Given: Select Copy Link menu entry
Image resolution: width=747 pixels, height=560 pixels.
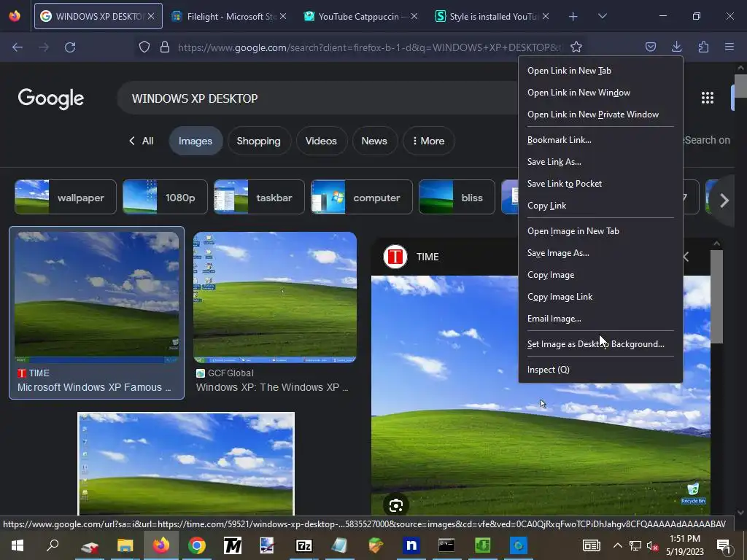Looking at the screenshot, I should (x=600, y=206).
